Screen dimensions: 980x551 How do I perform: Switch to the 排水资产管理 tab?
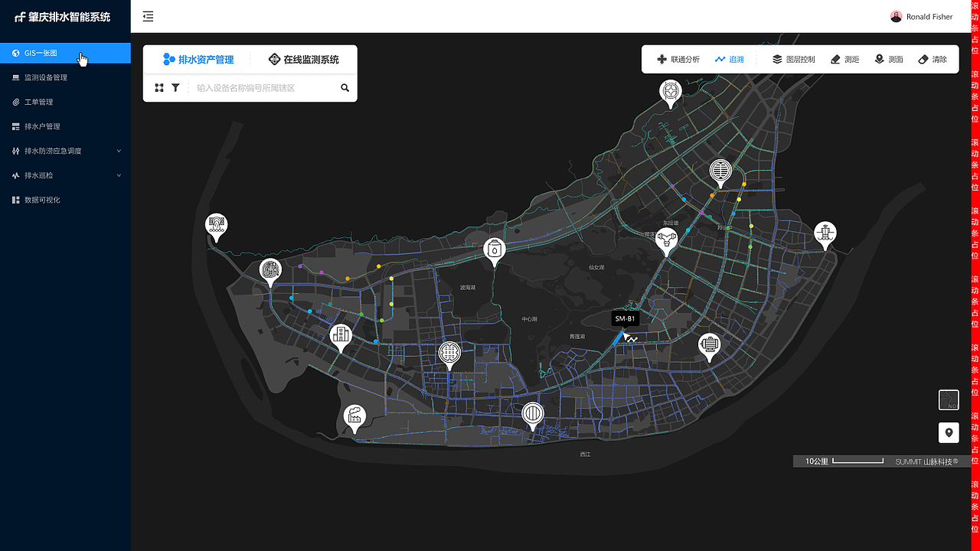click(x=198, y=60)
